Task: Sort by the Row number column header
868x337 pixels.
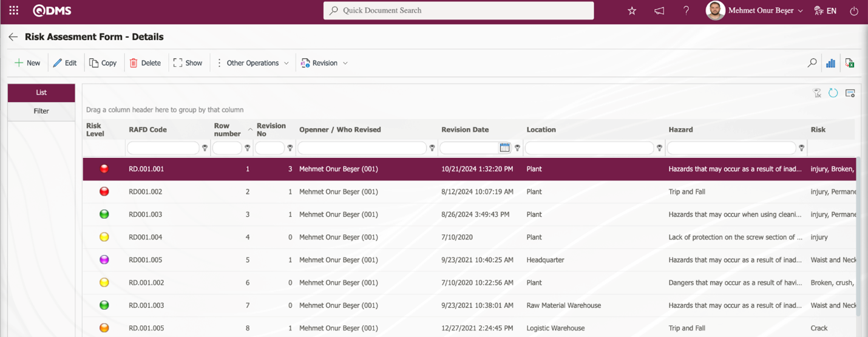Action: click(x=227, y=129)
